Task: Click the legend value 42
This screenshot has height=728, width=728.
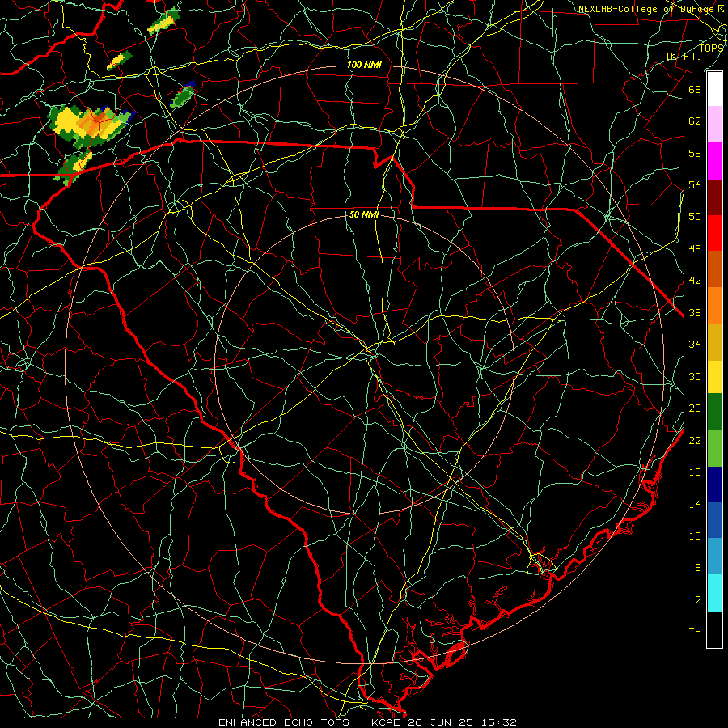Action: click(695, 281)
